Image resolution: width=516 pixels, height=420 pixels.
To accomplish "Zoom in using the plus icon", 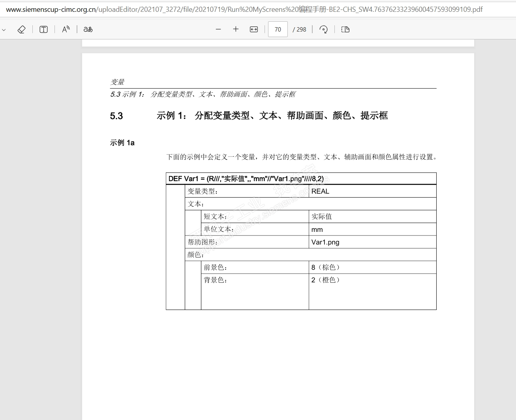I will click(x=236, y=29).
